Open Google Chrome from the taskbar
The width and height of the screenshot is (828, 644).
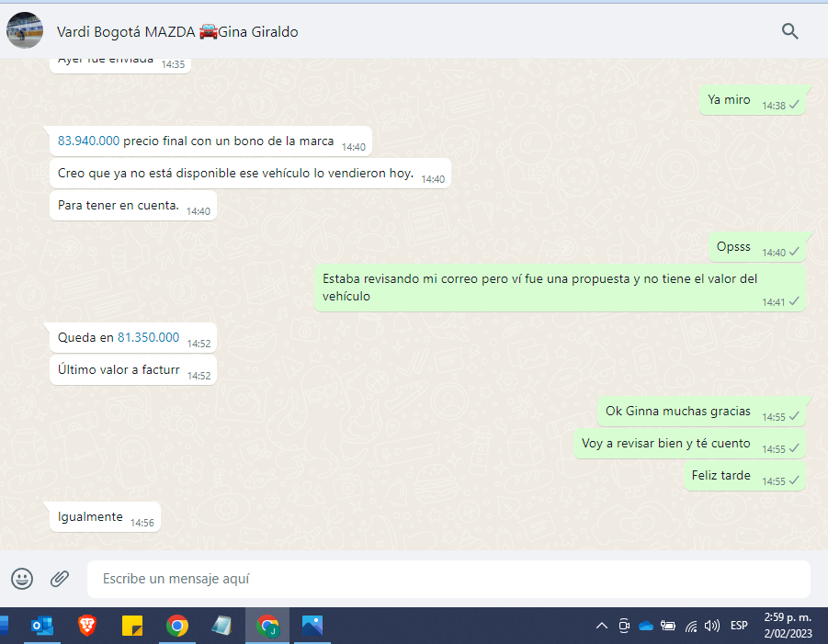point(176,626)
